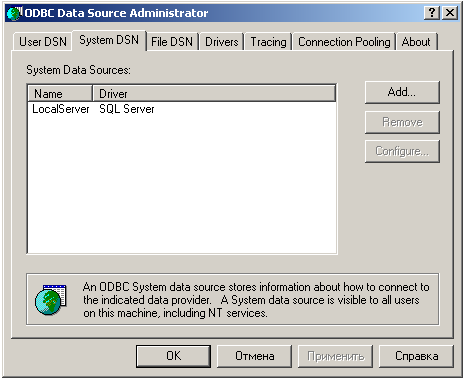The height and width of the screenshot is (380, 464).
Task: Click the Configure... button
Action: [402, 151]
